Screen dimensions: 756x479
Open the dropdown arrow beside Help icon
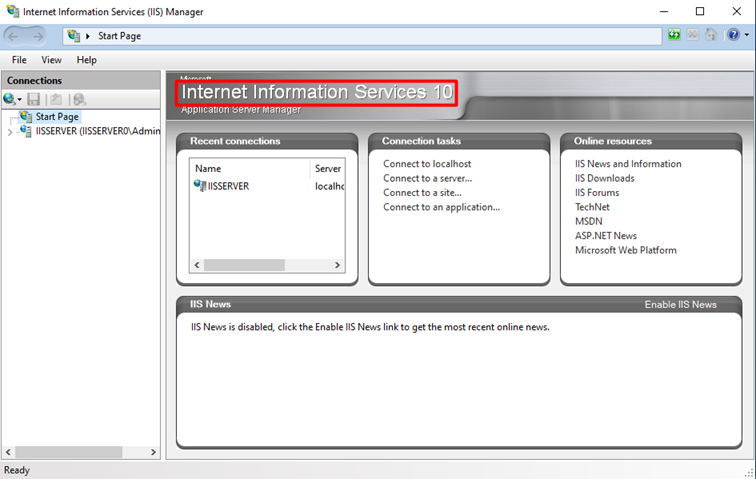pyautogui.click(x=745, y=36)
